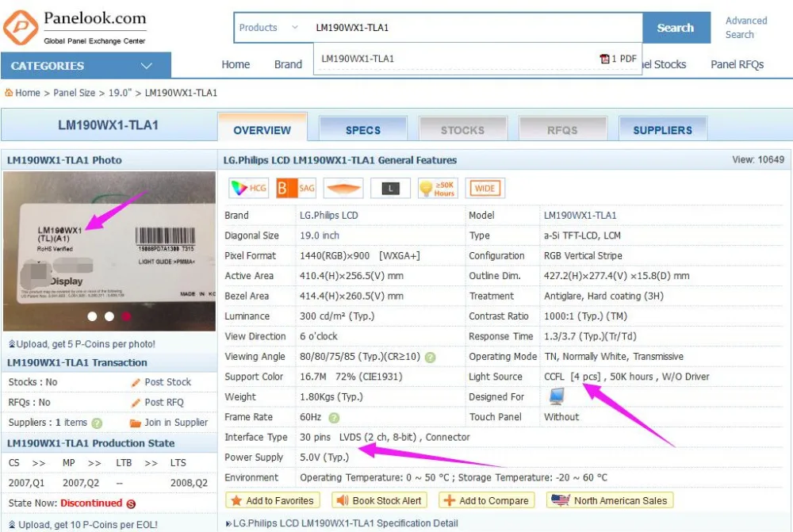
Task: Click the SAG brightness badge icon
Action: coord(296,188)
